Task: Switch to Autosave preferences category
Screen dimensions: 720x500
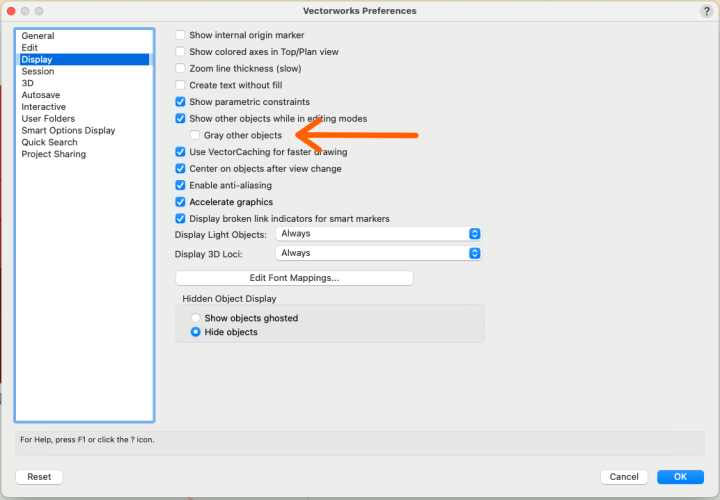Action: tap(41, 95)
